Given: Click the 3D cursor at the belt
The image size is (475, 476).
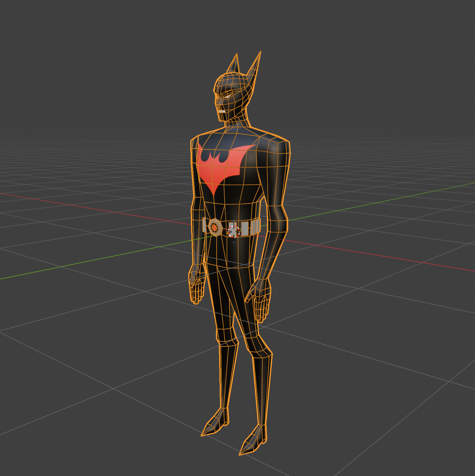Looking at the screenshot, I should pos(234,232).
